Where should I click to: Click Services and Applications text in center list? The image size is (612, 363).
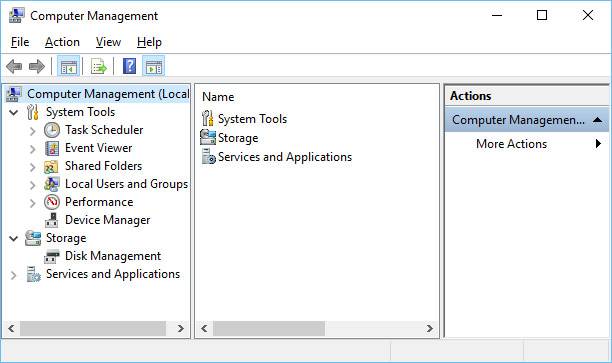click(x=285, y=157)
